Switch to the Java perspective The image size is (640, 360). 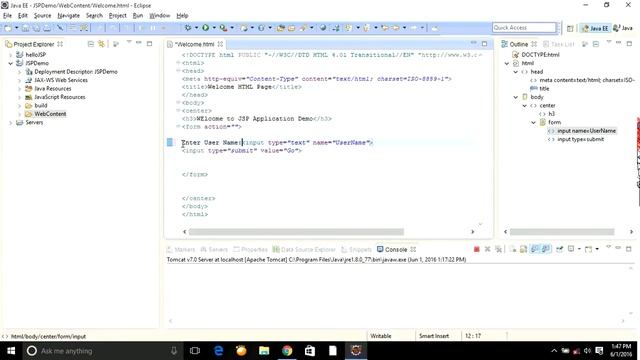tap(623, 28)
